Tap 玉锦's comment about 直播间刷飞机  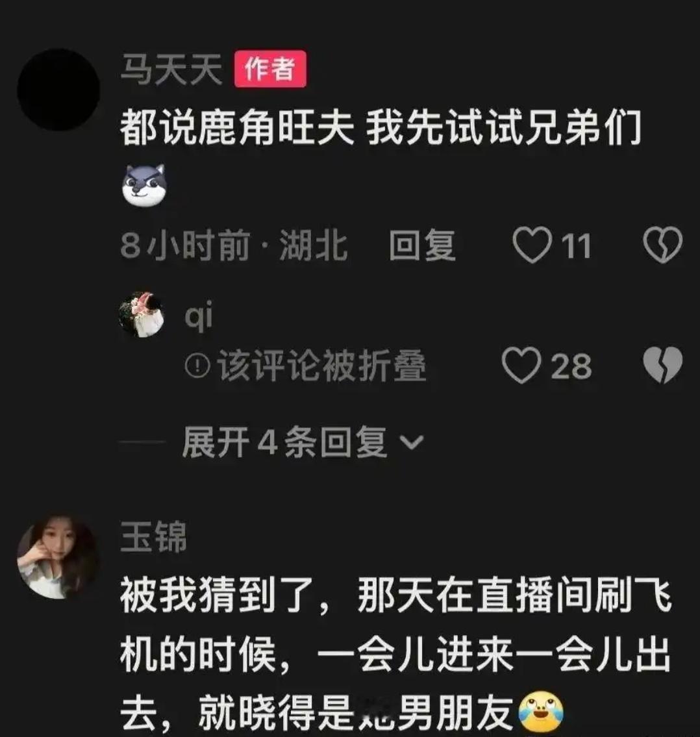395,655
